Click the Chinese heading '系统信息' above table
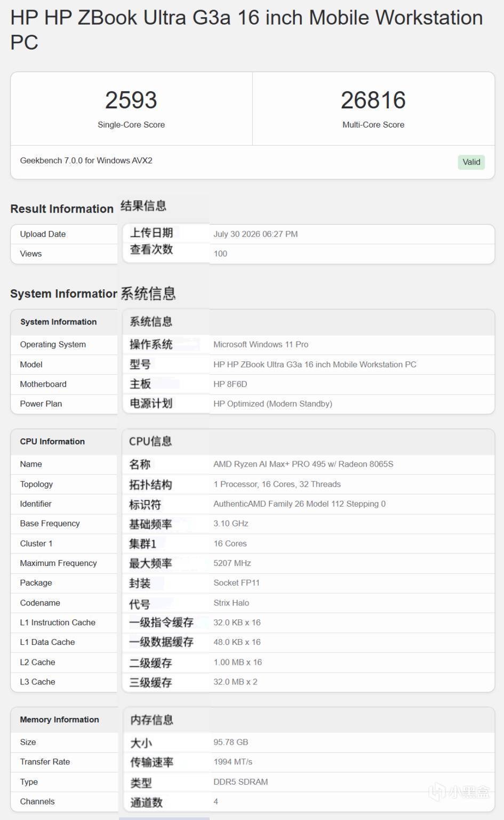This screenshot has width=504, height=820. 148,293
